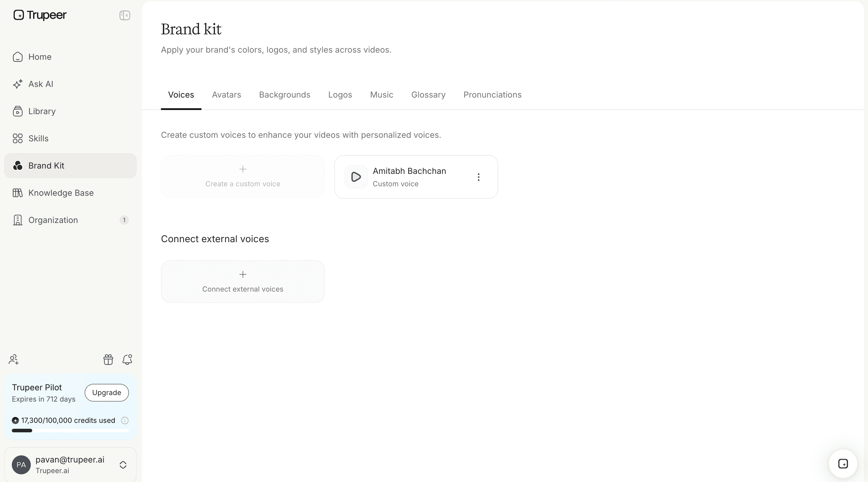Click the PA user avatar
The image size is (868, 482).
(x=21, y=465)
